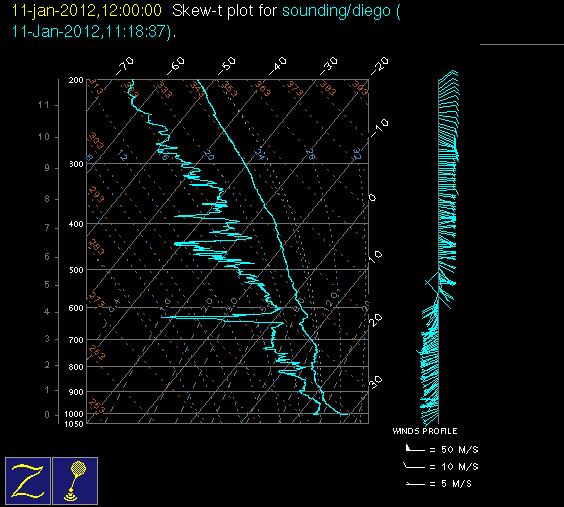This screenshot has height=507, width=564.
Task: Click the 'WINDS PROFILE' label
Action: (x=425, y=431)
